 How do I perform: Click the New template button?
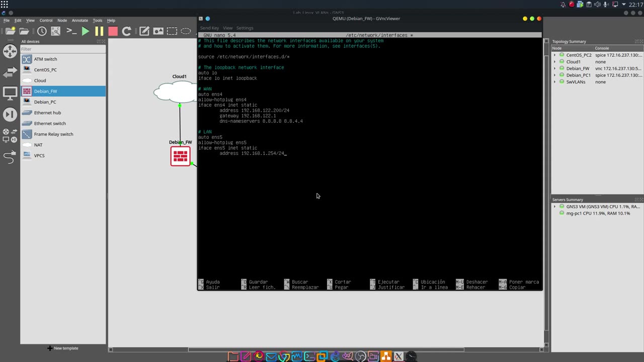[63, 348]
